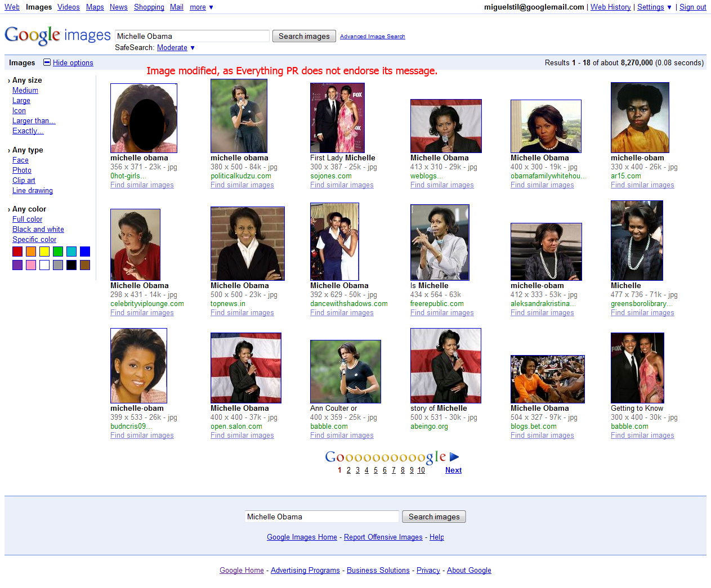
Task: Click the Specific color link
Action: tap(34, 240)
